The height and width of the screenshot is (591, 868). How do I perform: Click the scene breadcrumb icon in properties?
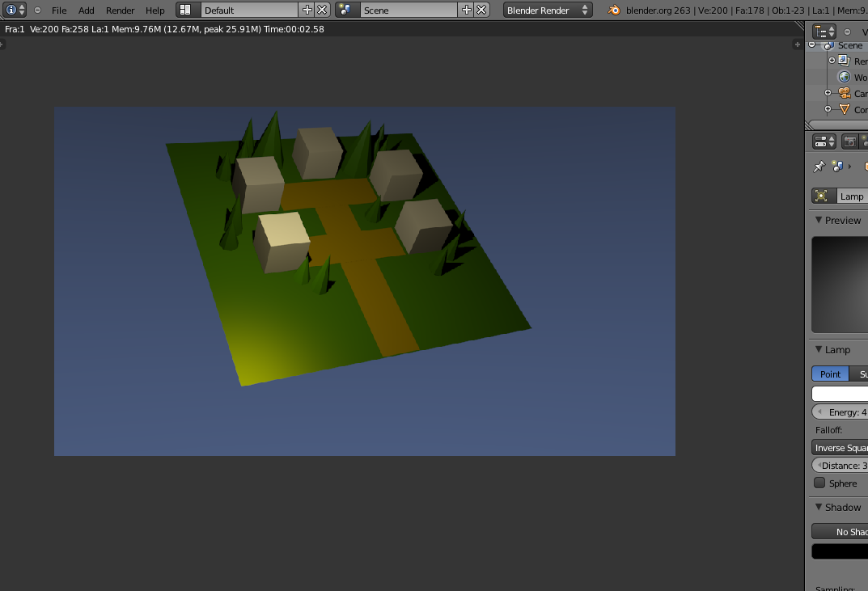click(837, 166)
